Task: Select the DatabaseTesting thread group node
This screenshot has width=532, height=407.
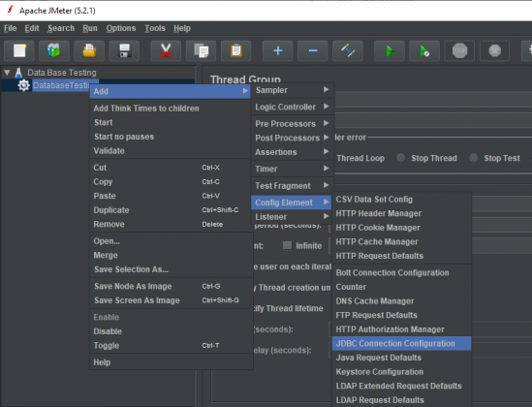Action: point(61,85)
